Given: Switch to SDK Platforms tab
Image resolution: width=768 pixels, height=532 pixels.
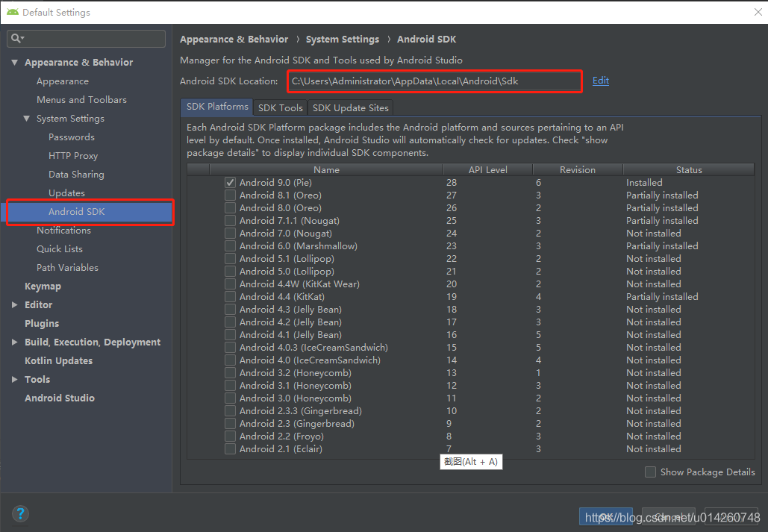Looking at the screenshot, I should tap(217, 107).
